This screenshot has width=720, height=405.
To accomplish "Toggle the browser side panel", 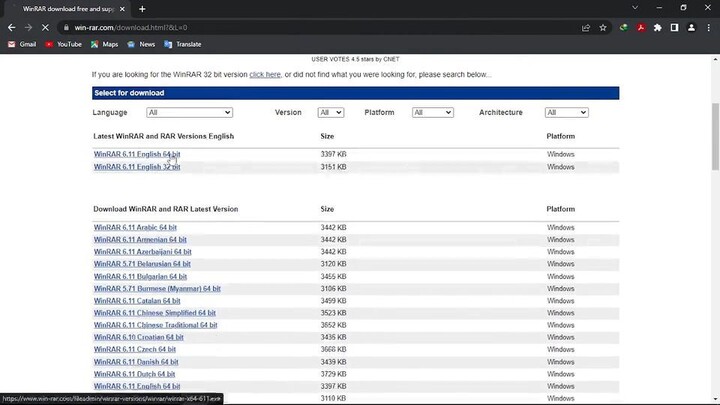I will pyautogui.click(x=674, y=28).
